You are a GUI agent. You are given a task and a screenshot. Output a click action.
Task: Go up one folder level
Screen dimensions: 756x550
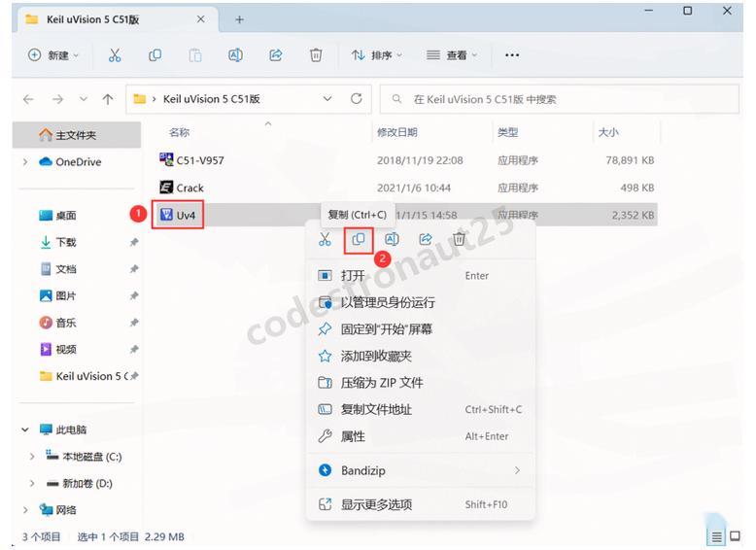pyautogui.click(x=108, y=99)
